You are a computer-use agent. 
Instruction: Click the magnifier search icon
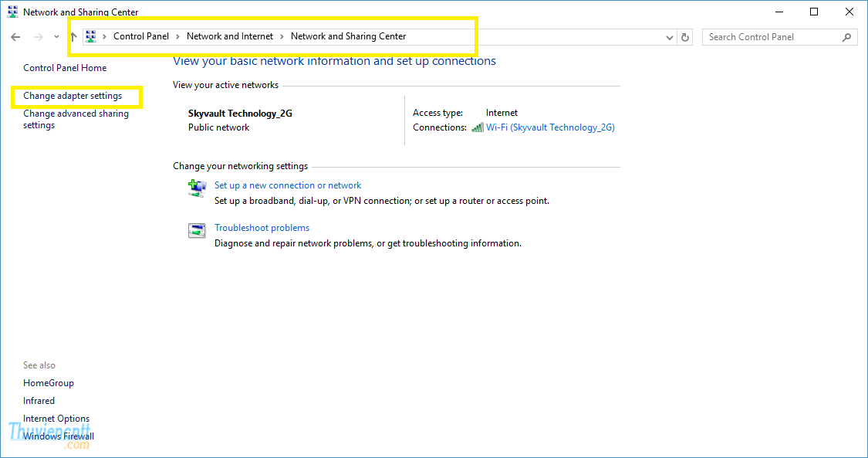[846, 37]
